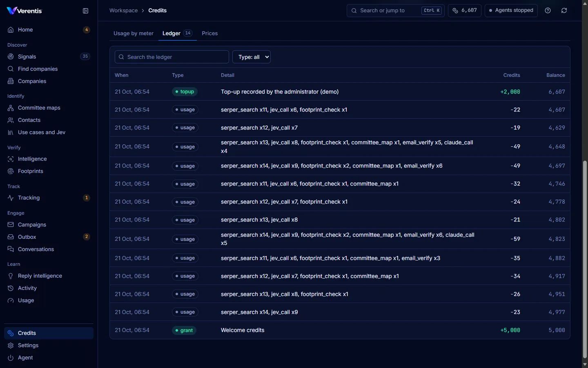The image size is (588, 368).
Task: Open Contacts page
Action: pyautogui.click(x=49, y=120)
